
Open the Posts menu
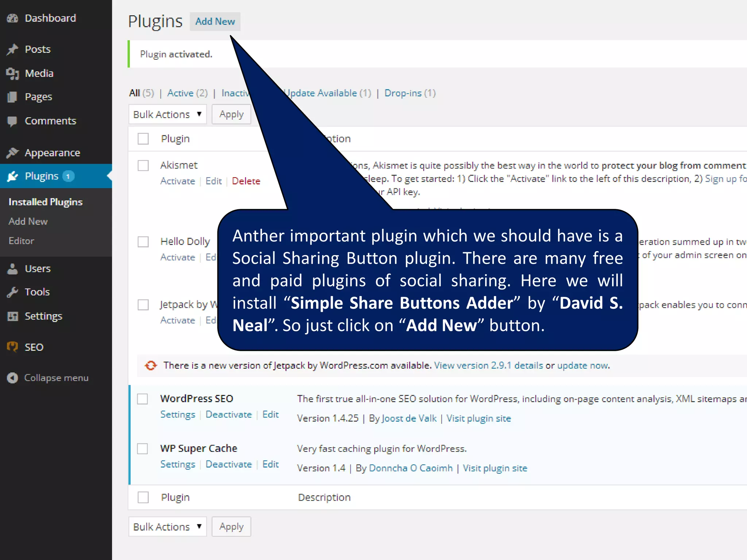[x=38, y=49]
